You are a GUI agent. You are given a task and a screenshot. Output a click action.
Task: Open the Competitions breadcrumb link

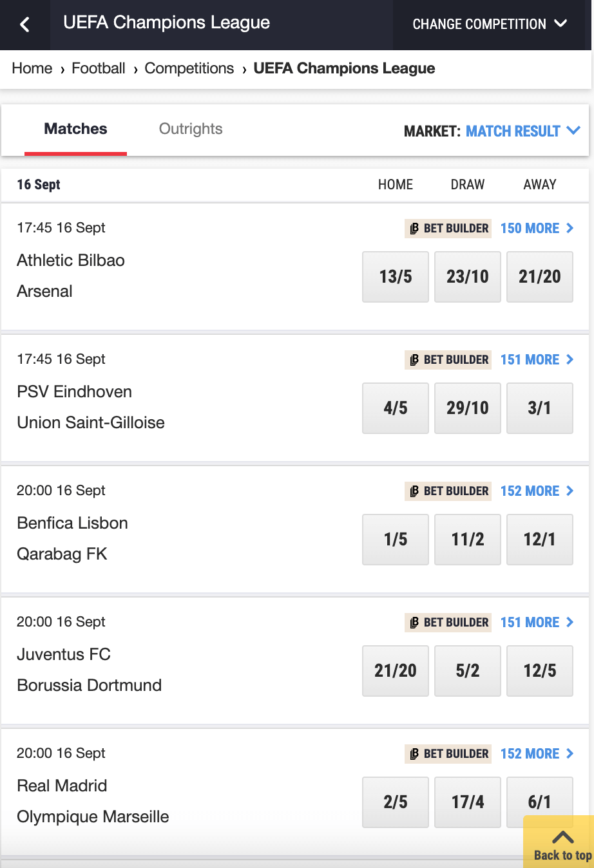point(189,68)
